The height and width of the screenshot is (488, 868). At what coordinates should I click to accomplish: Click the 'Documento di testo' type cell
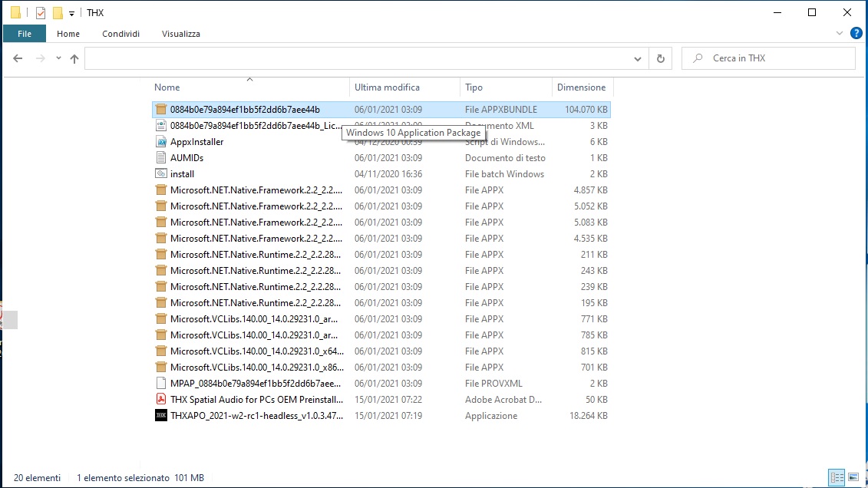pos(505,158)
